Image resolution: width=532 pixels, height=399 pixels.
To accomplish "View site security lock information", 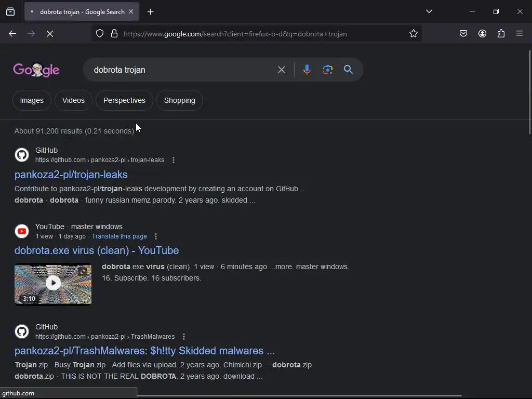I will click(x=114, y=34).
